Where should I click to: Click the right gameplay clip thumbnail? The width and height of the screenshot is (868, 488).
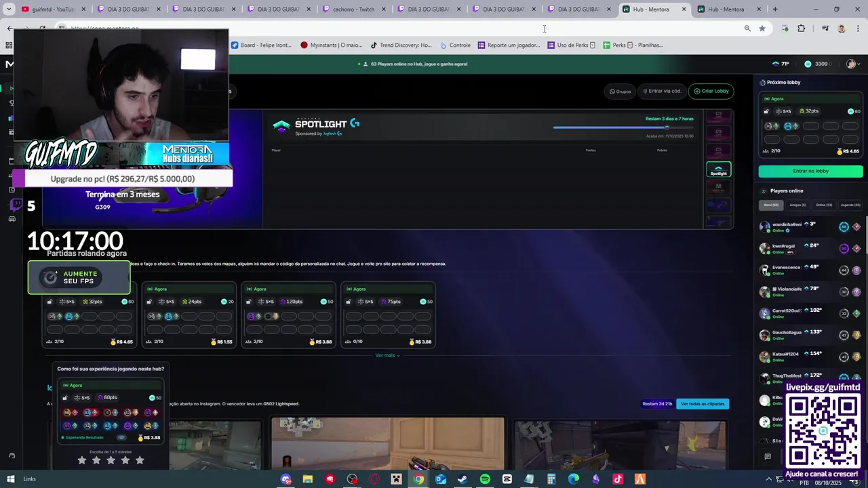pos(620,445)
